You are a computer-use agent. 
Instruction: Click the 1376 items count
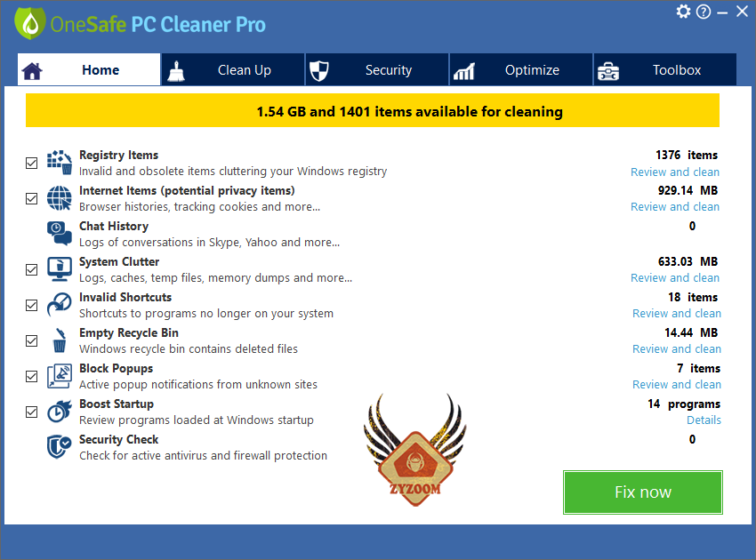(x=687, y=156)
